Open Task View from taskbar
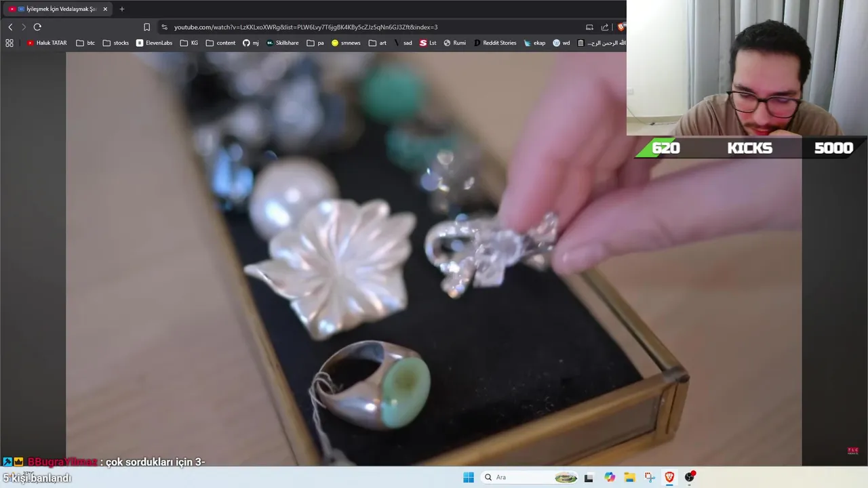Image resolution: width=868 pixels, height=488 pixels. point(589,477)
